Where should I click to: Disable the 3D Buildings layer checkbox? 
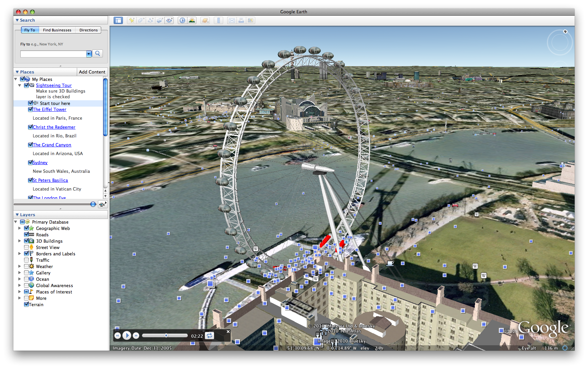click(x=26, y=241)
